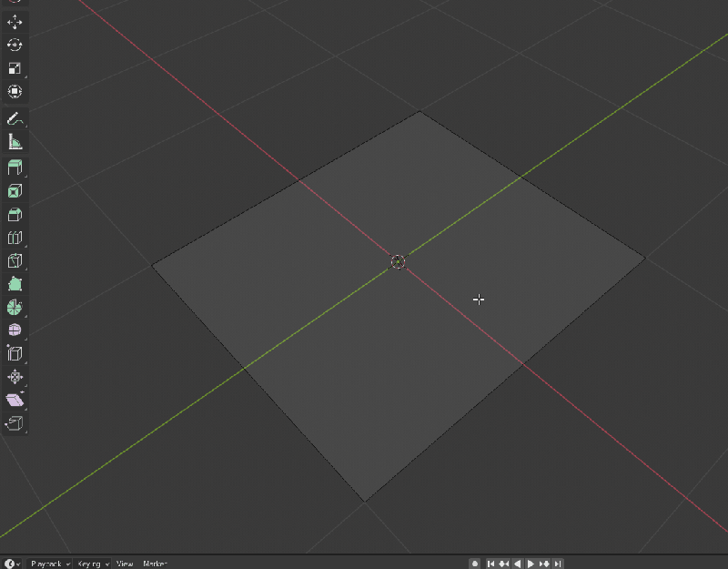The image size is (728, 569).
Task: Activate the Shear tool
Action: (14, 398)
